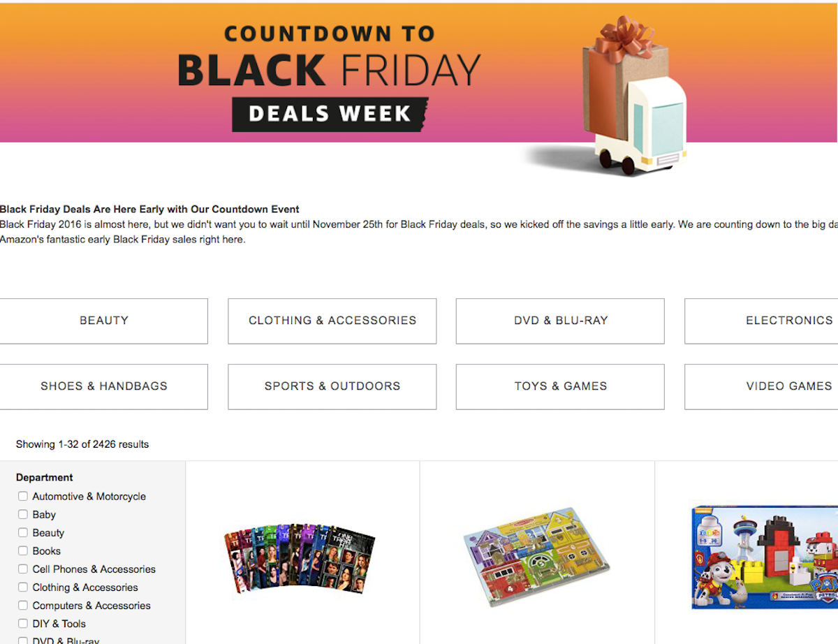This screenshot has height=644, width=838.
Task: Select Sports & Outdoors category
Action: 332,386
